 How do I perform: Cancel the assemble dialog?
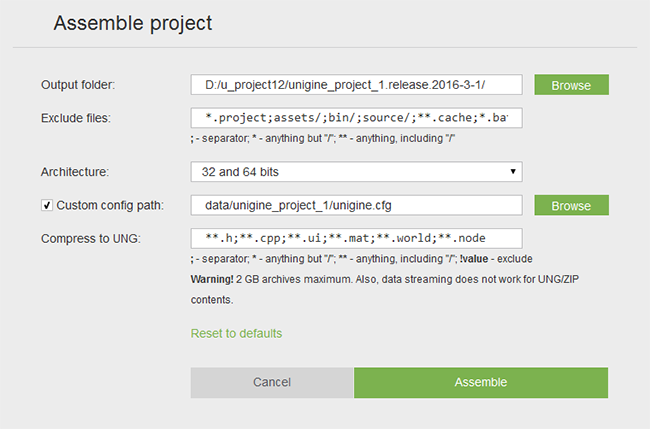point(272,382)
